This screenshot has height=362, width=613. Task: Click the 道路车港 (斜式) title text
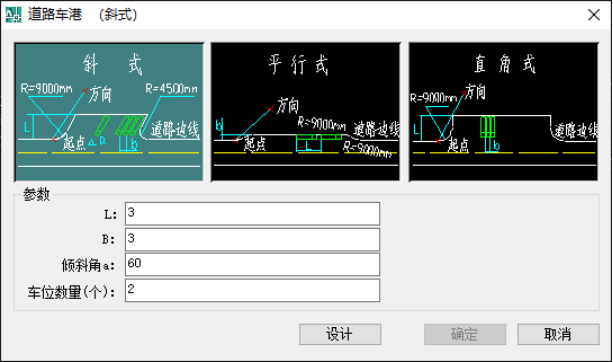(x=82, y=15)
